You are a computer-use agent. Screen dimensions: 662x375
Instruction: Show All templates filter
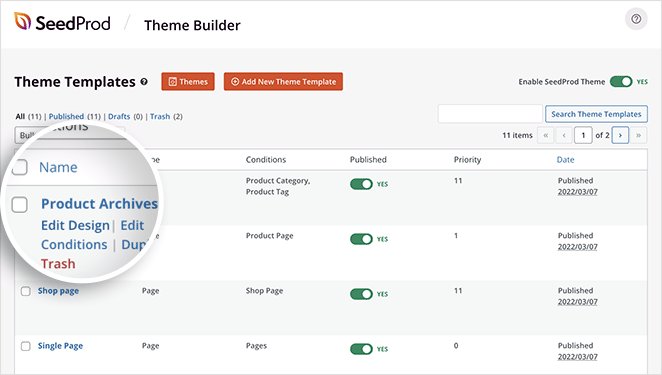pos(20,117)
